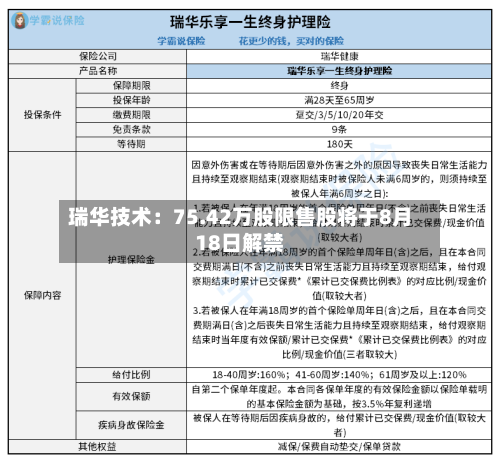Select the 疾病身故保险金 label cell

(x=131, y=425)
